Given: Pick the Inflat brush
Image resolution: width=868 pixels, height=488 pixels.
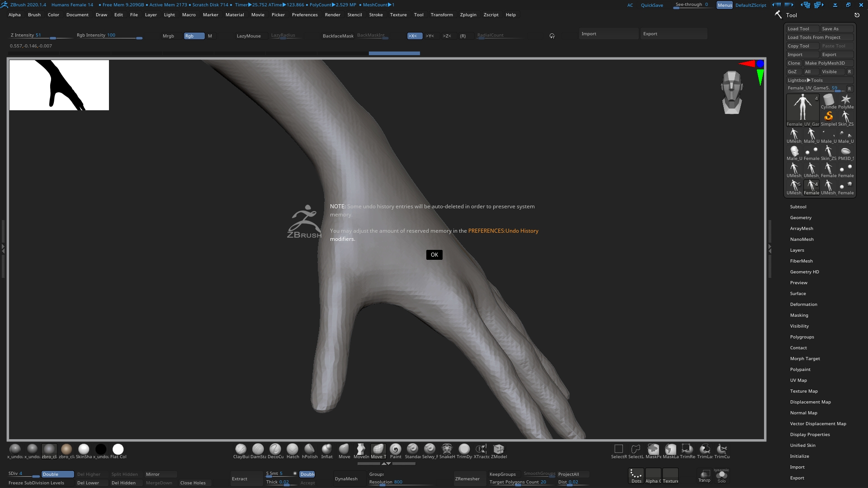Looking at the screenshot, I should pos(326,449).
